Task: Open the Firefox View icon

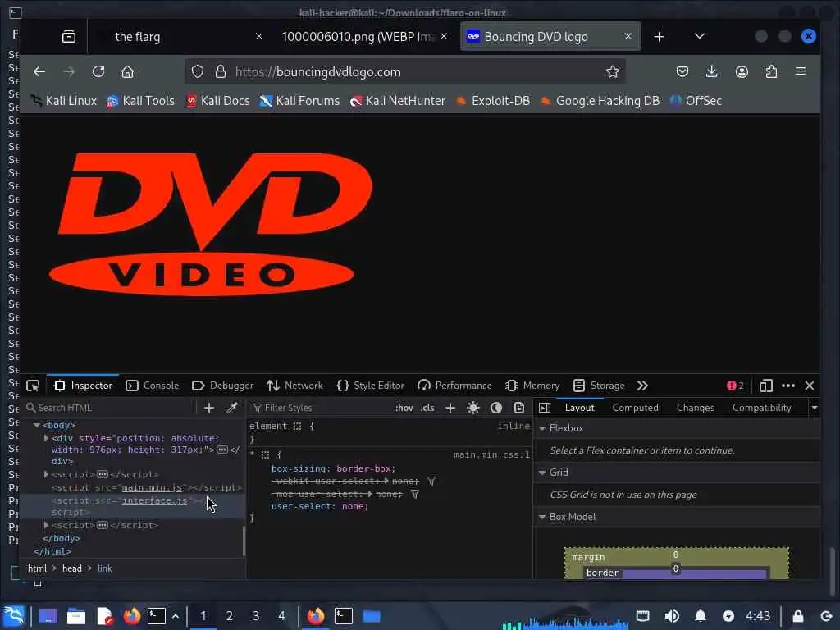Action: pos(69,36)
